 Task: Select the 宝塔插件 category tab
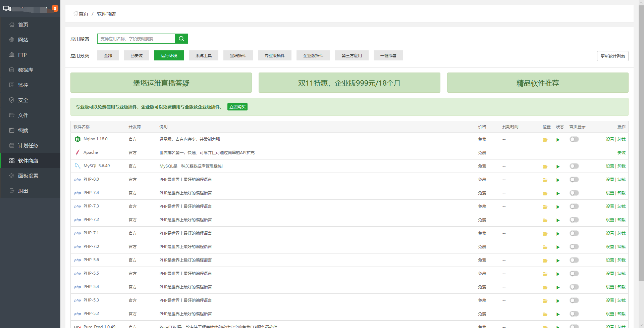(x=238, y=55)
